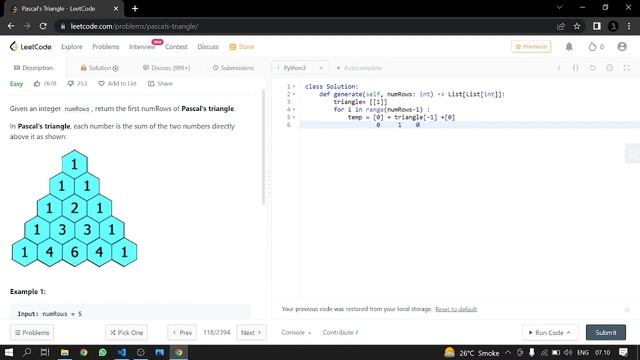
Task: Collapse code fold arrow on line 1
Action: [x=294, y=87]
